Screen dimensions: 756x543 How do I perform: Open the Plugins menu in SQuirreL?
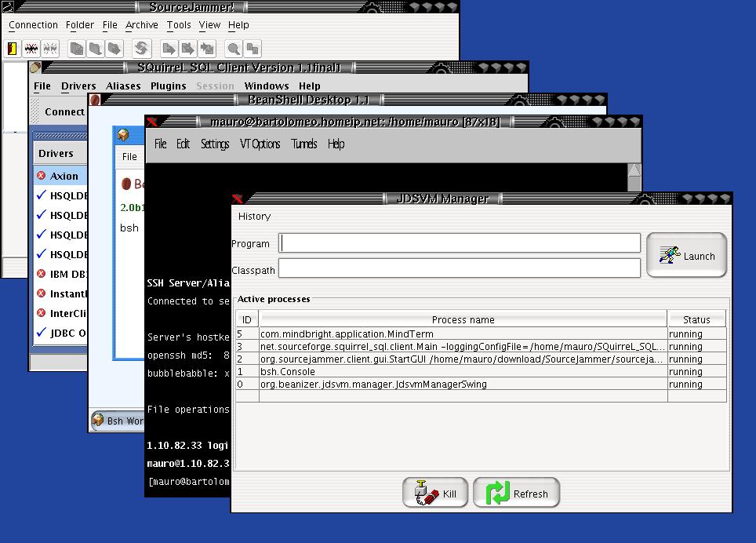[x=168, y=86]
